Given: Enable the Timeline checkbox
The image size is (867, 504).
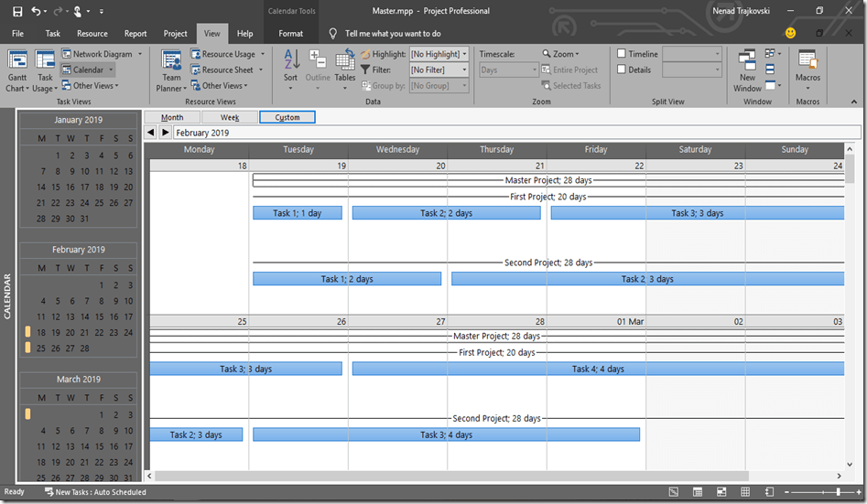Looking at the screenshot, I should click(x=623, y=54).
